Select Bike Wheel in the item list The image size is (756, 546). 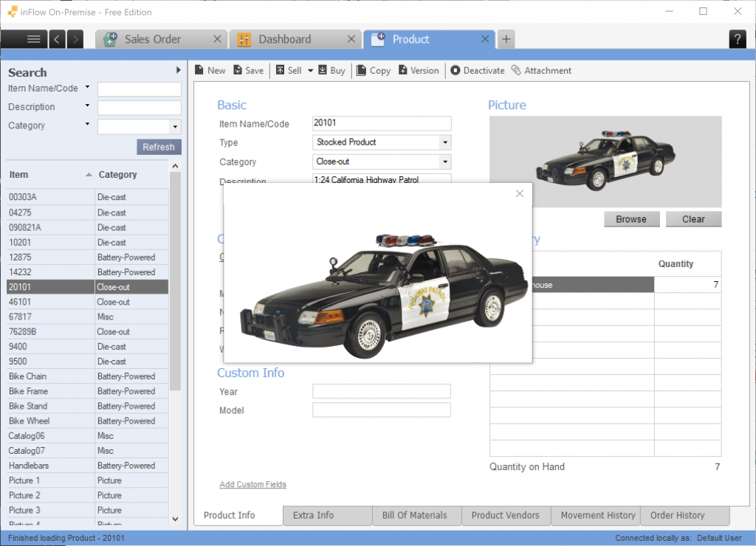[87, 421]
